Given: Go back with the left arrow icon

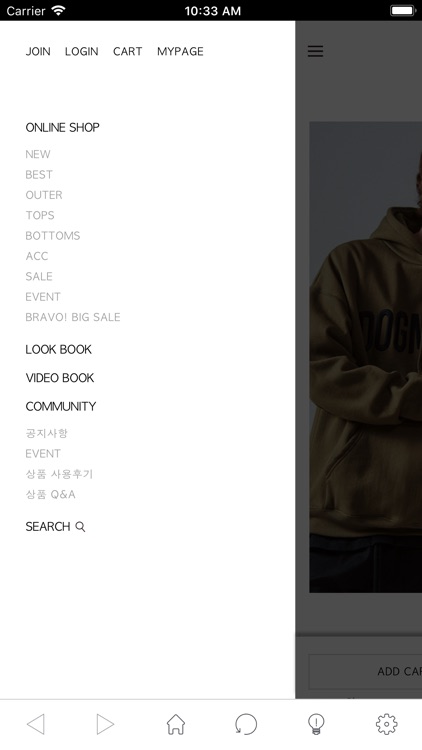Looking at the screenshot, I should [x=36, y=724].
